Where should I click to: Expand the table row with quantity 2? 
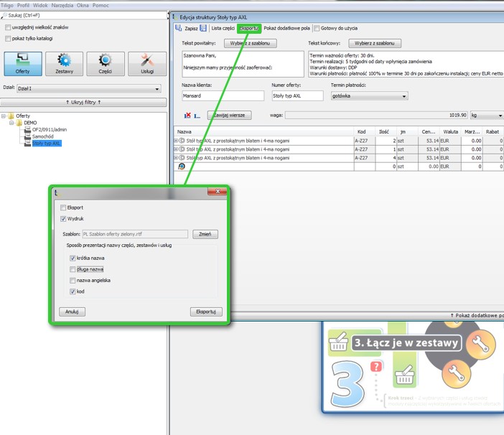coord(176,141)
